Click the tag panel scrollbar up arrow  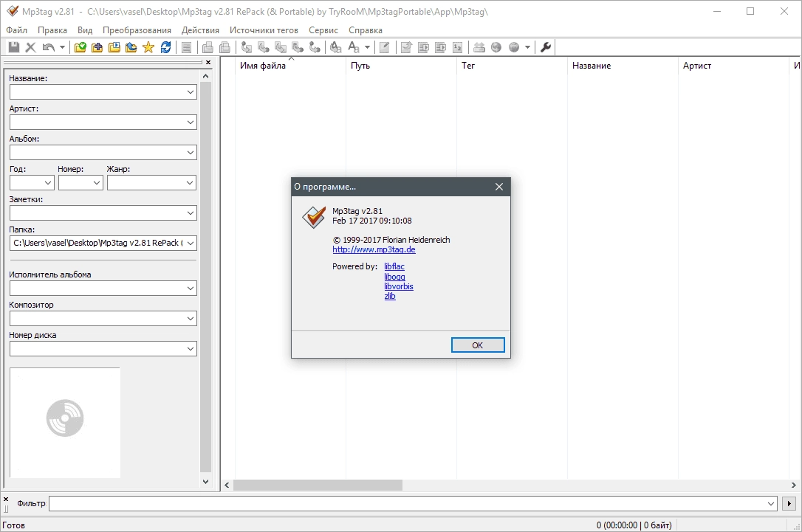click(205, 76)
